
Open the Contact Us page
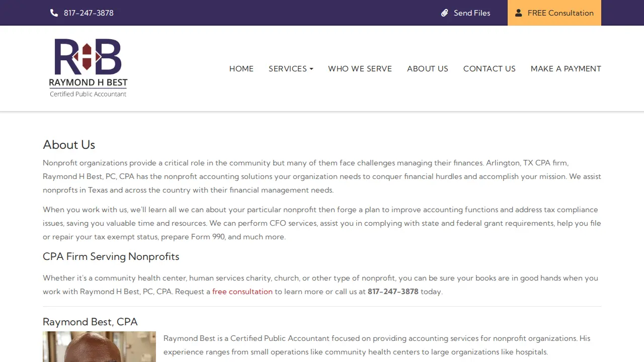pyautogui.click(x=490, y=69)
